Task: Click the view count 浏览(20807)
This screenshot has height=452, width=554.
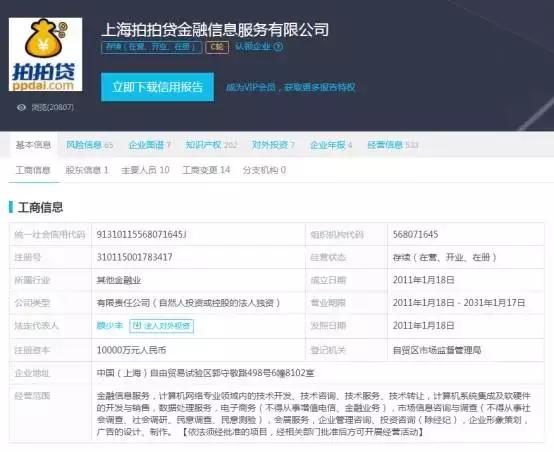Action: coord(53,107)
